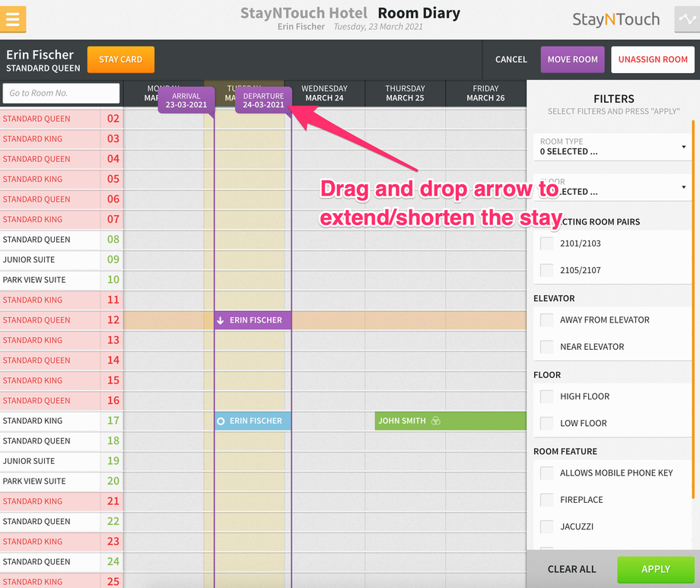Click the Clear All button
Screen dimensions: 700x588
tap(571, 569)
